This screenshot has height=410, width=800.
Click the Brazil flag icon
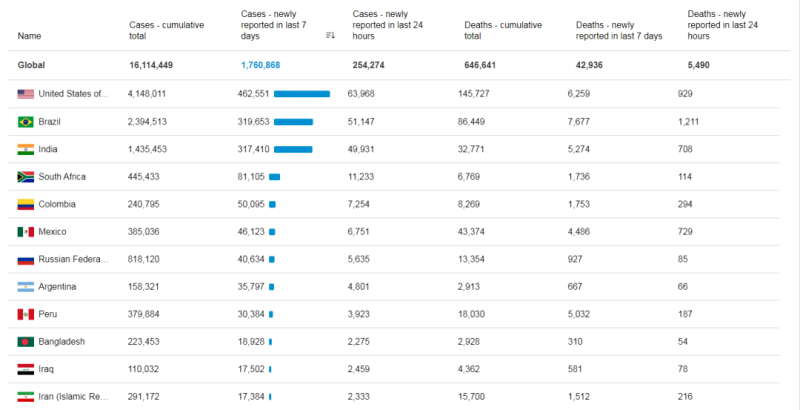click(x=26, y=122)
